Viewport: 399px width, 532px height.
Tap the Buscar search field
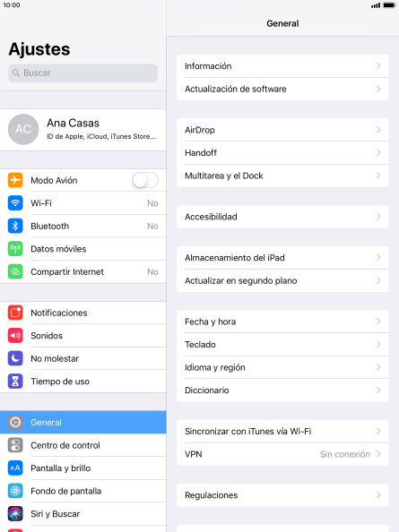[x=83, y=73]
